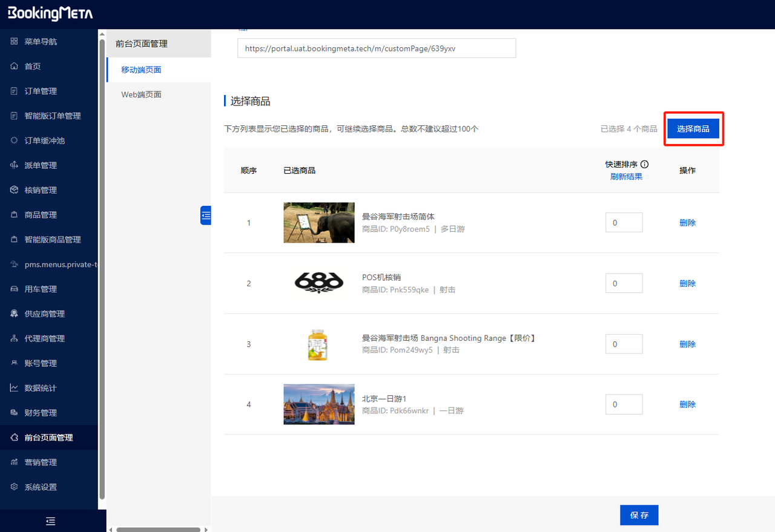This screenshot has height=532, width=775.
Task: Collapse the sidebar with the bottom toggle icon
Action: [x=50, y=521]
